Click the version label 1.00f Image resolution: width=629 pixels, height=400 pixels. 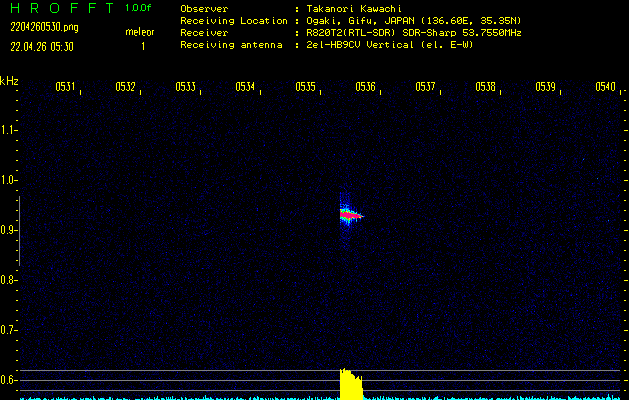[138, 8]
